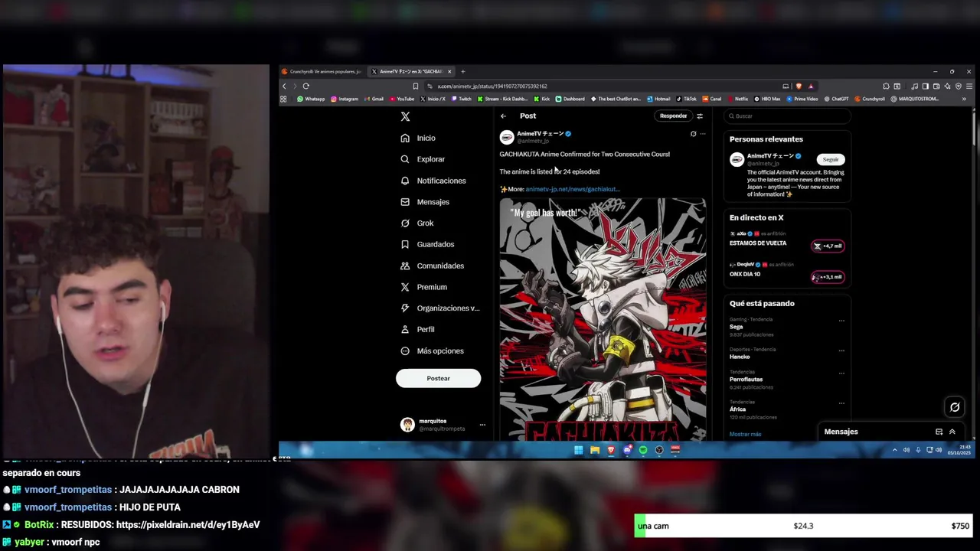
Task: Bookmark this page icon
Action: (x=415, y=86)
